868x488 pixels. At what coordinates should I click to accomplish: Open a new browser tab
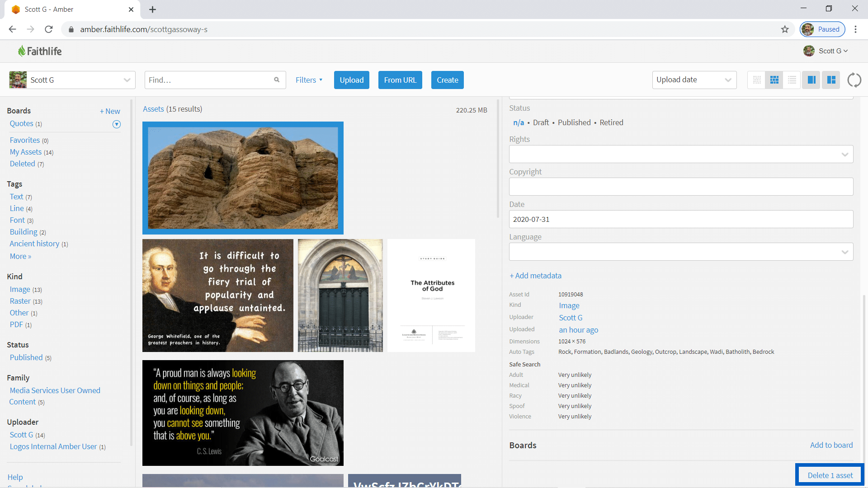pyautogui.click(x=152, y=9)
